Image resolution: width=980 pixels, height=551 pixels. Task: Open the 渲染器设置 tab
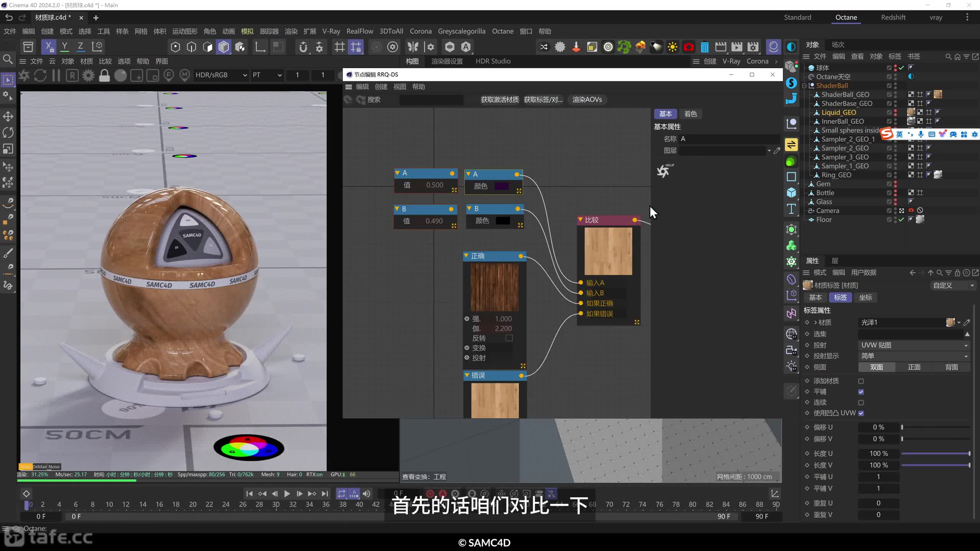pos(447,61)
